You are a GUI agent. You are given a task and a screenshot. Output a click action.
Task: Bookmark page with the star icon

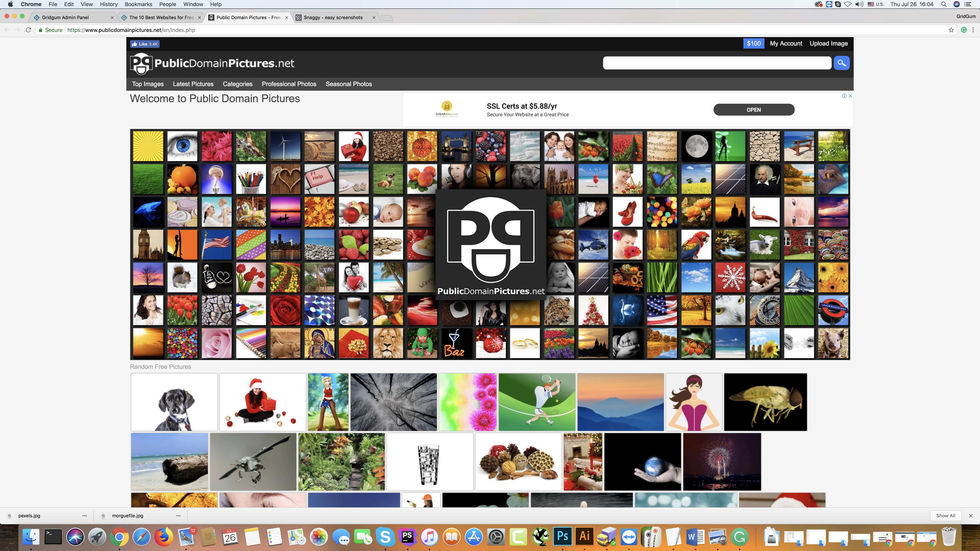pyautogui.click(x=951, y=30)
